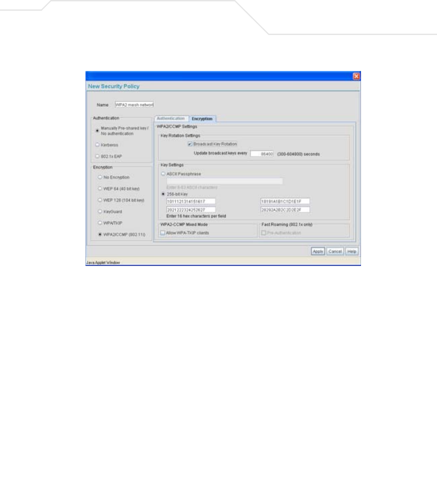This screenshot has height=504, width=437.
Task: Click the Cancel button
Action: pos(335,252)
